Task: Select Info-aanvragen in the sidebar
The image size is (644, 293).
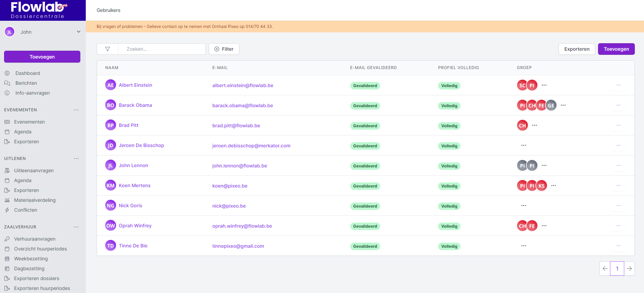Action: (x=32, y=93)
